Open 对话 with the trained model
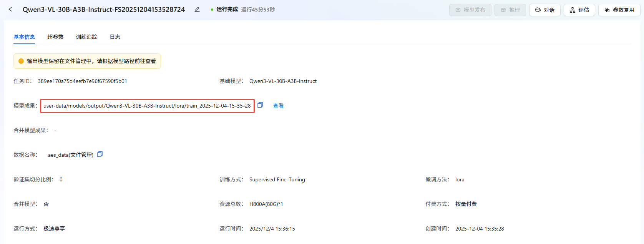The image size is (644, 244). click(544, 10)
